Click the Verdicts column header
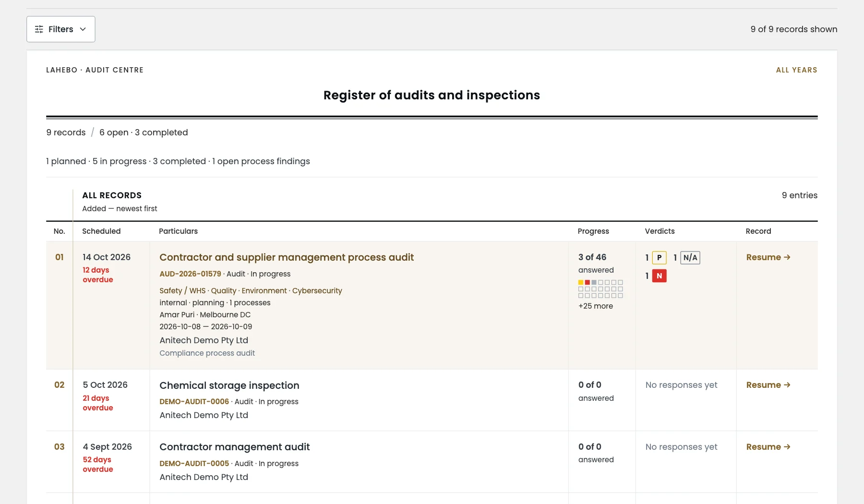The width and height of the screenshot is (864, 504). tap(660, 231)
